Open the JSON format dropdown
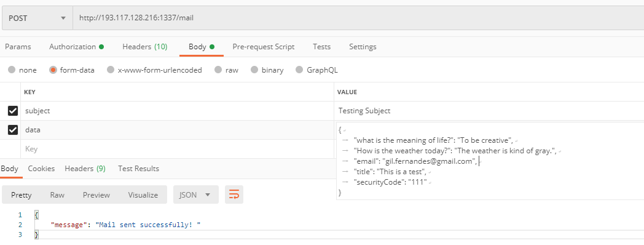Viewport: 644px width, 245px height. point(196,195)
